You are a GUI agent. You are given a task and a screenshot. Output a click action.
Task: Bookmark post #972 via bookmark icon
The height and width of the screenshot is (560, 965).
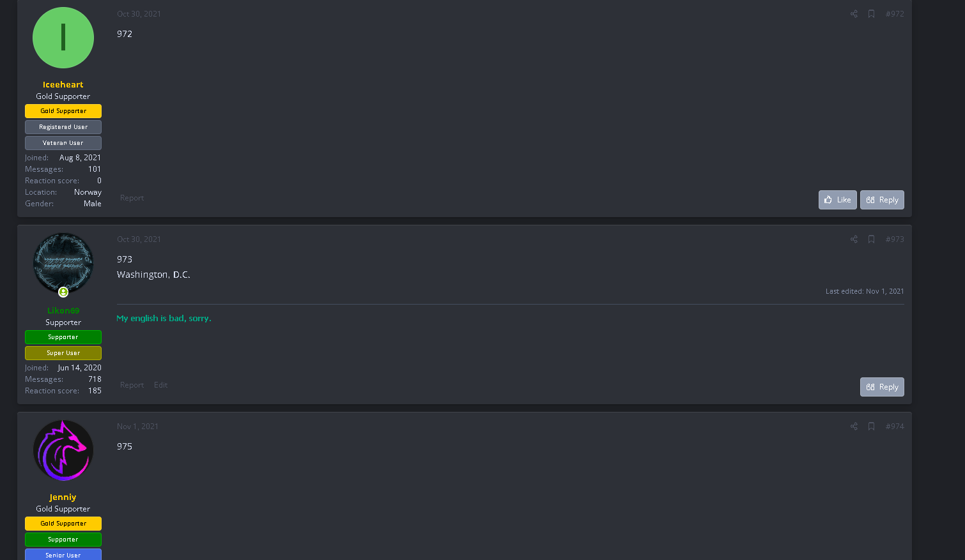point(871,14)
